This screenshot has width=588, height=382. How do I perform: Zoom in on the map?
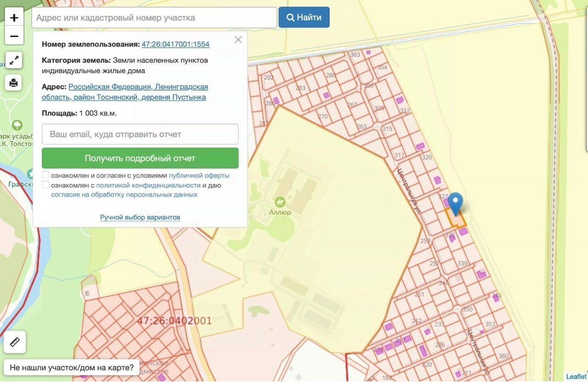click(x=14, y=18)
